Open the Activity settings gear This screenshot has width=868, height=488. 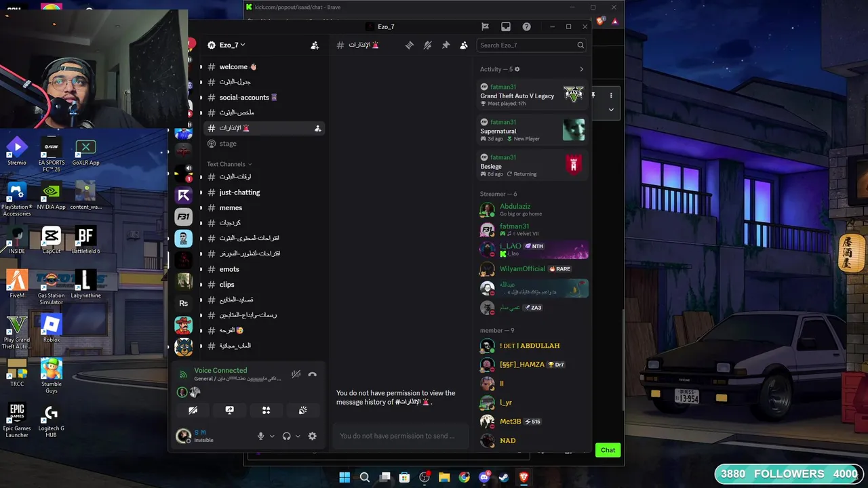coord(517,69)
